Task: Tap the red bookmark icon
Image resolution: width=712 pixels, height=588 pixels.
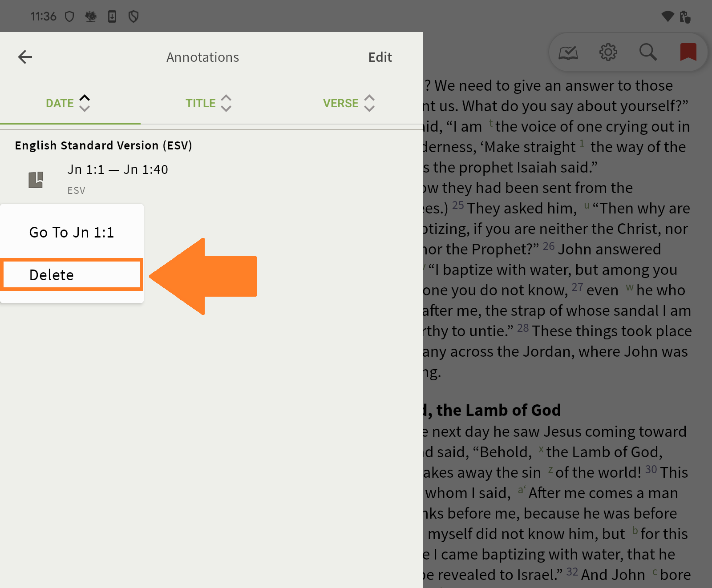Action: (x=688, y=52)
